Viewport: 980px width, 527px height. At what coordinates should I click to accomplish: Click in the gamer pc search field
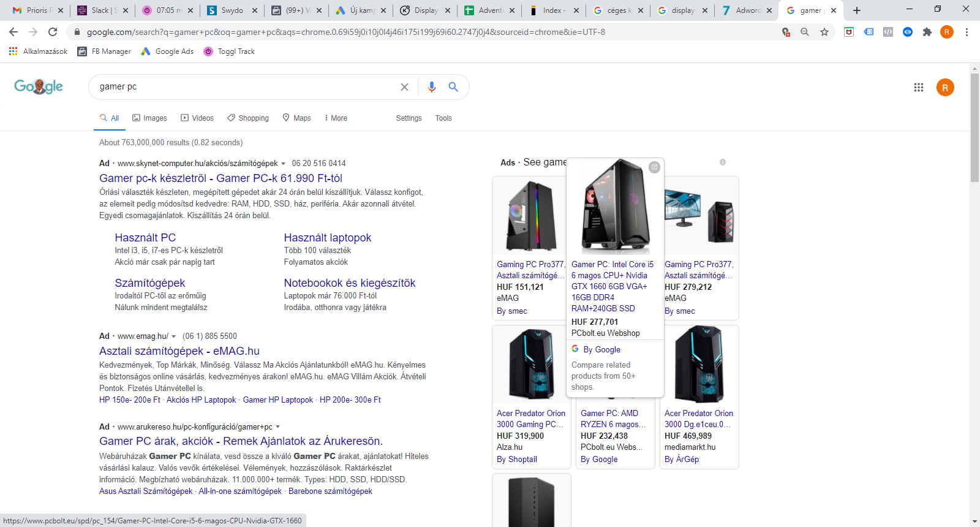click(245, 87)
